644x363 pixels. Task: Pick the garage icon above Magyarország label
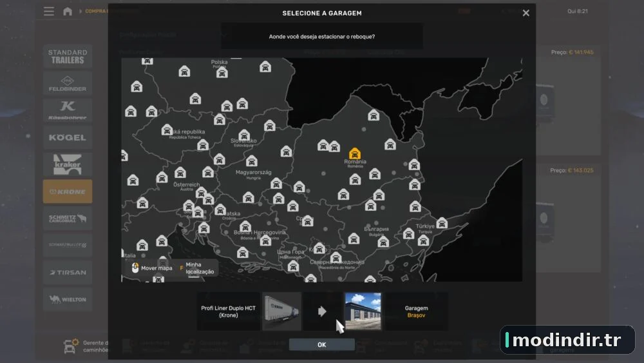[252, 161]
